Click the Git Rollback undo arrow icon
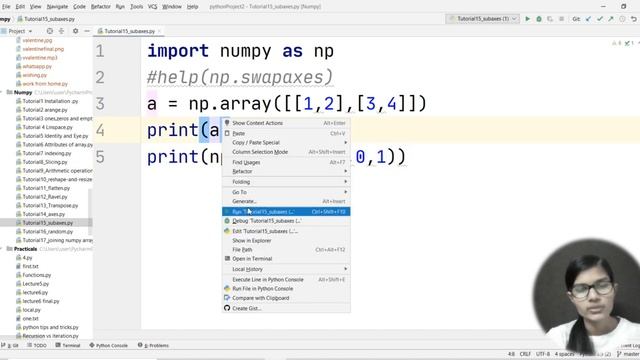This screenshot has height=360, width=640. pyautogui.click(x=633, y=19)
